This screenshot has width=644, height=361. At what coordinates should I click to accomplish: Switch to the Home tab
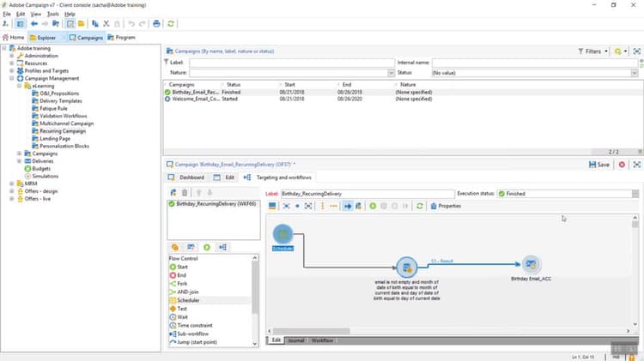point(14,38)
